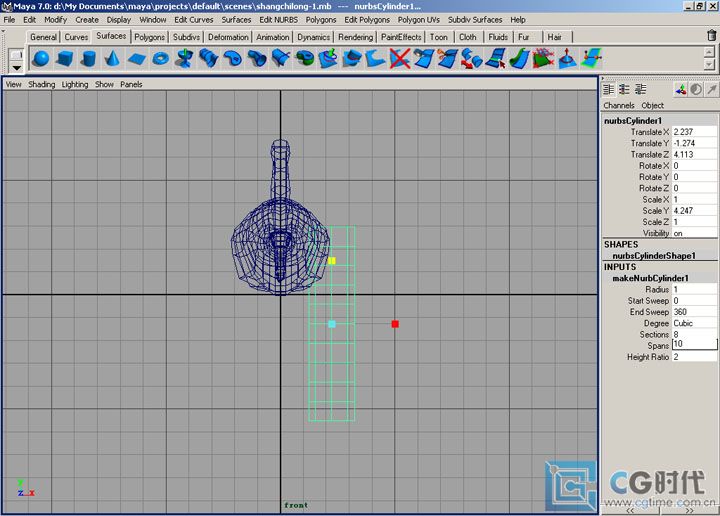The height and width of the screenshot is (516, 720).
Task: Click the Attach Surfaces shelf icon
Action: tap(423, 59)
